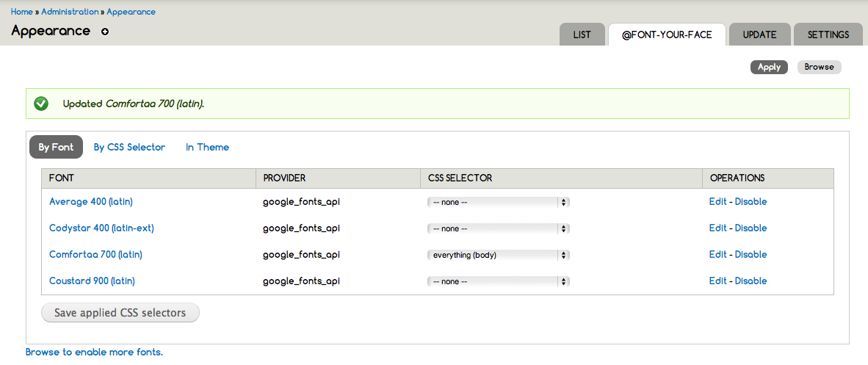Follow Browse to enable more fonts link
The height and width of the screenshot is (365, 868).
[94, 352]
